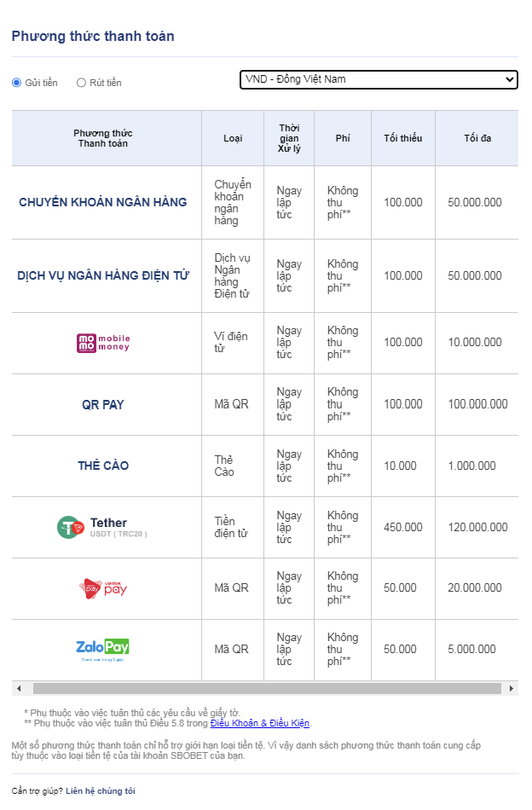Viewport: 532px width, 810px height.
Task: Click the horizontal scrollbar thumb under the table
Action: 267,689
